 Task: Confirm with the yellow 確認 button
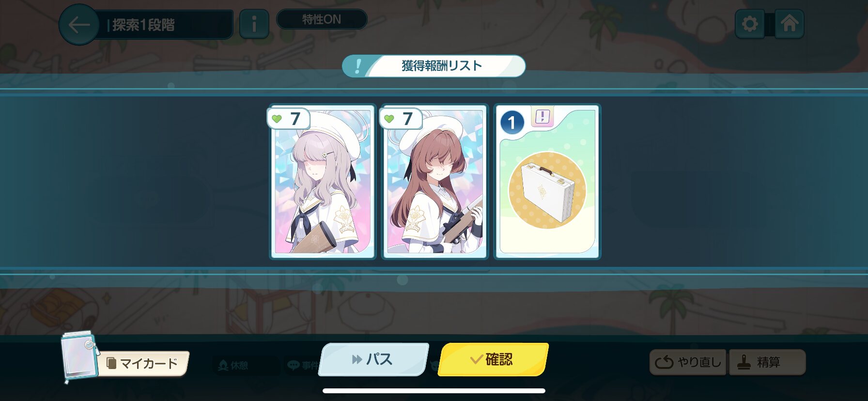coord(493,359)
